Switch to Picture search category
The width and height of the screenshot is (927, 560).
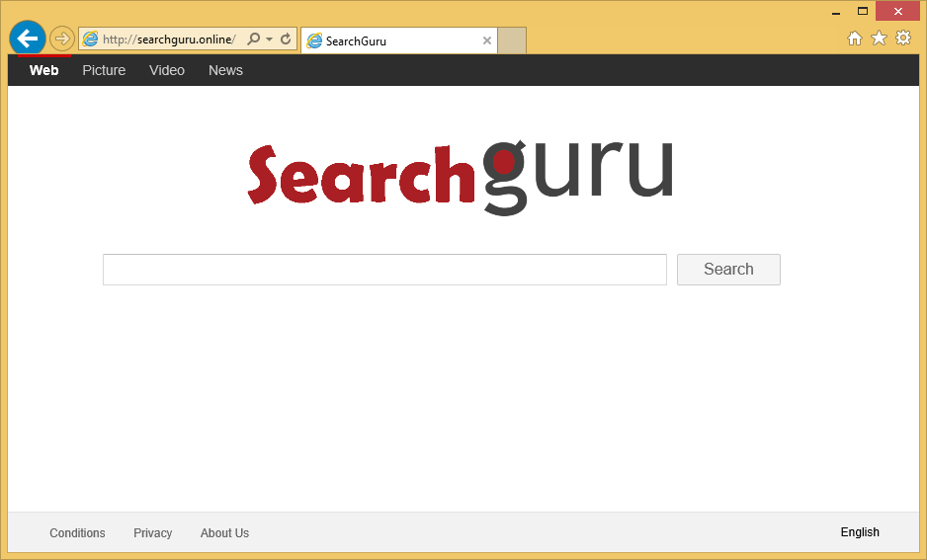click(104, 70)
